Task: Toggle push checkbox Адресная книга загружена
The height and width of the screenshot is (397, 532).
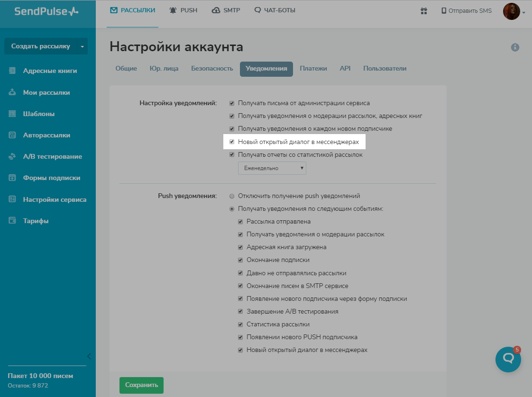Action: tap(240, 247)
